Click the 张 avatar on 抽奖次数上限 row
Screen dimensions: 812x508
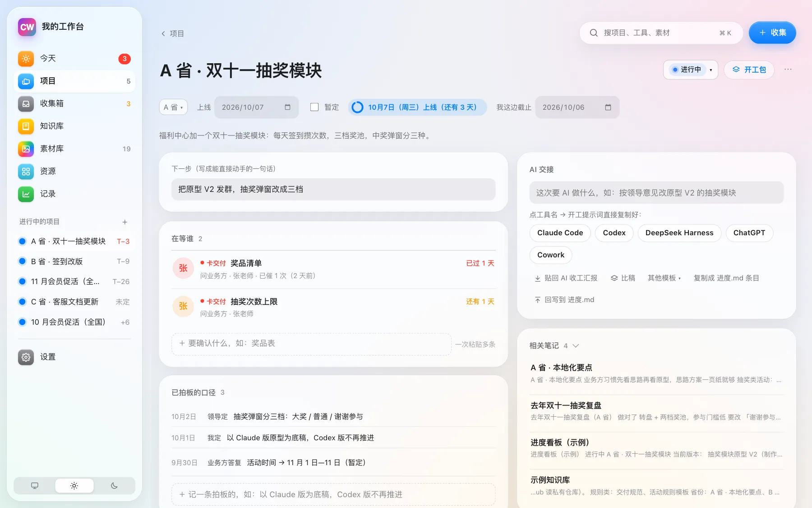pyautogui.click(x=183, y=306)
